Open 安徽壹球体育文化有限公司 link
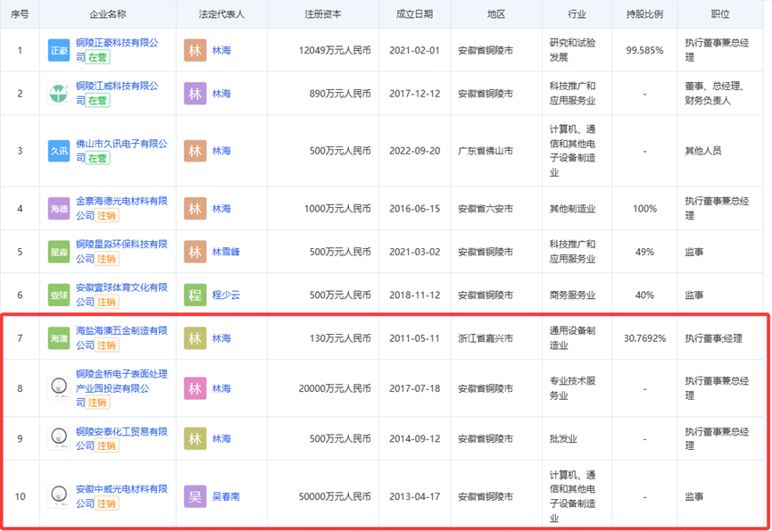 click(x=121, y=295)
